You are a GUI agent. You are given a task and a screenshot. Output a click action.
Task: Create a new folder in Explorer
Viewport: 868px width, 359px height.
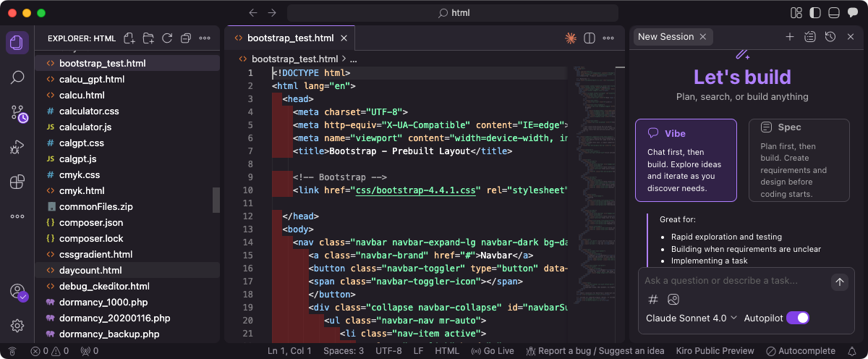coord(148,38)
